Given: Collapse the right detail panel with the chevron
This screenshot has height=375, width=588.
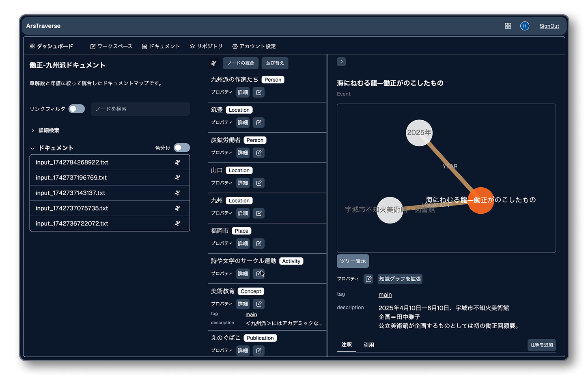Looking at the screenshot, I should [341, 61].
